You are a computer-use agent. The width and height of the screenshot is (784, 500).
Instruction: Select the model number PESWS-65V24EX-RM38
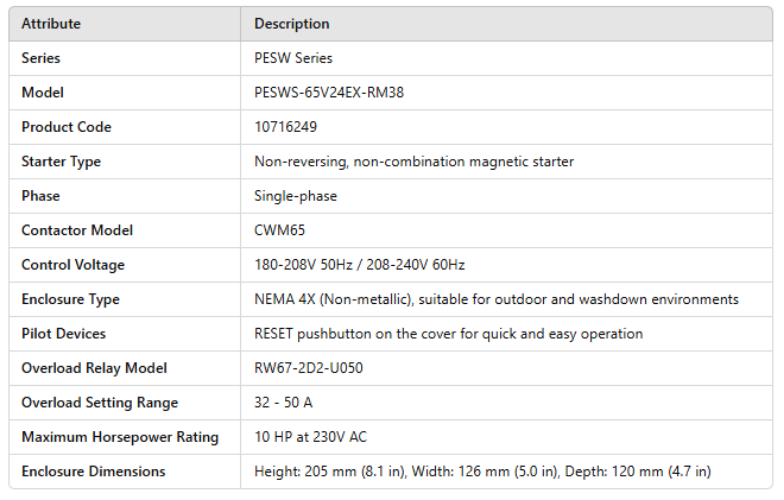(329, 93)
